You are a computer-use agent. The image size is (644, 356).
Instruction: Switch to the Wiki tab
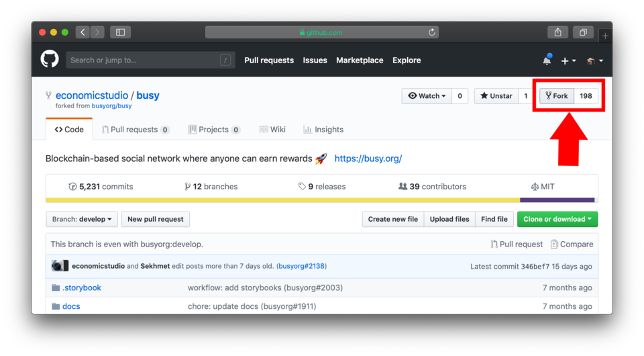tap(273, 130)
